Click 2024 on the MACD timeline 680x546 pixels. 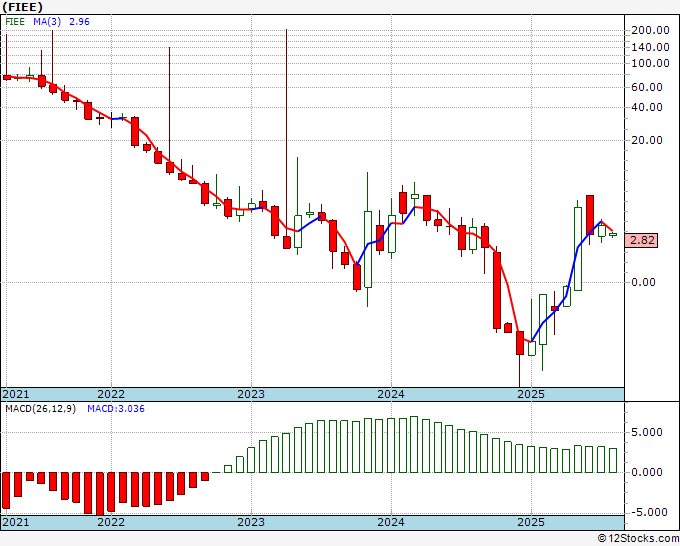391,522
